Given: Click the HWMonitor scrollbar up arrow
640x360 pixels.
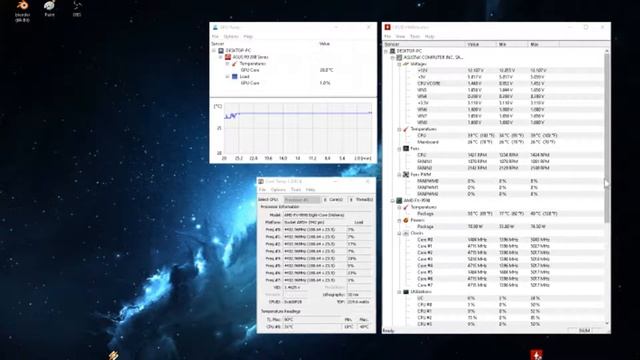Looking at the screenshot, I should pyautogui.click(x=607, y=51).
